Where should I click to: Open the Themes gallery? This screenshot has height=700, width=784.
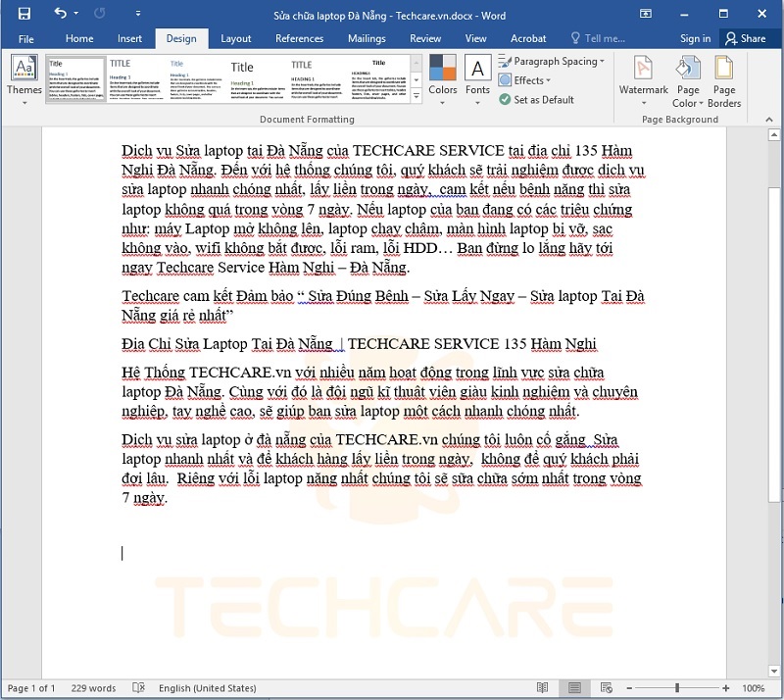click(x=24, y=78)
